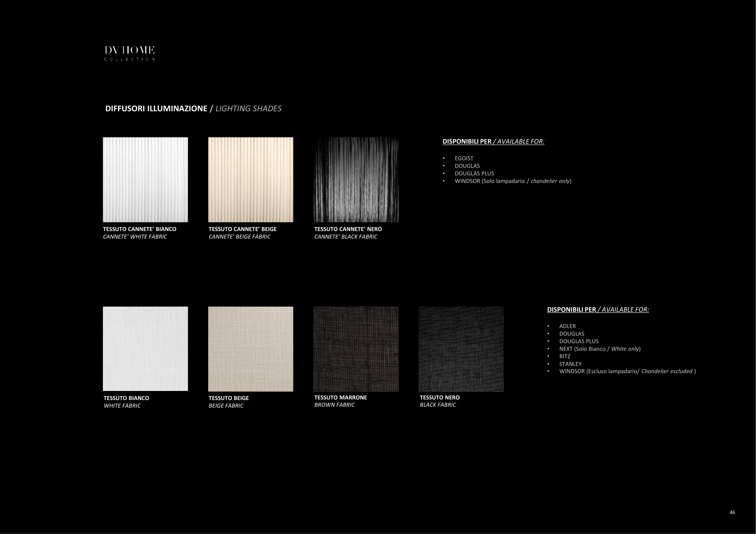Click the plain beige fabric swatch
The image size is (756, 534).
coord(251,349)
